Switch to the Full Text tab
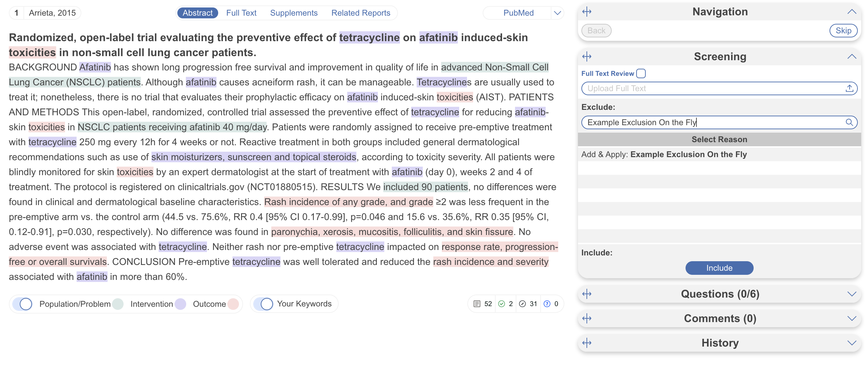The height and width of the screenshot is (368, 868). point(241,13)
